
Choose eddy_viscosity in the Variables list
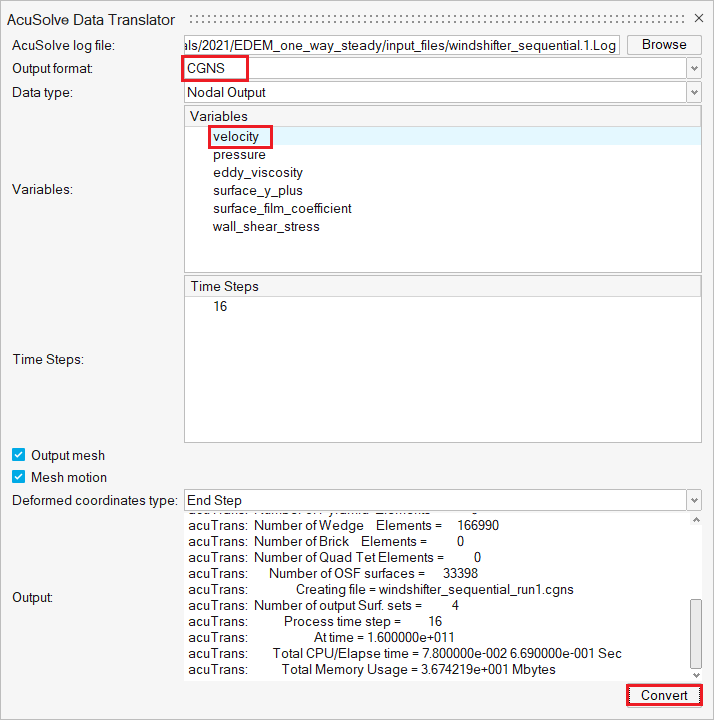(x=257, y=173)
